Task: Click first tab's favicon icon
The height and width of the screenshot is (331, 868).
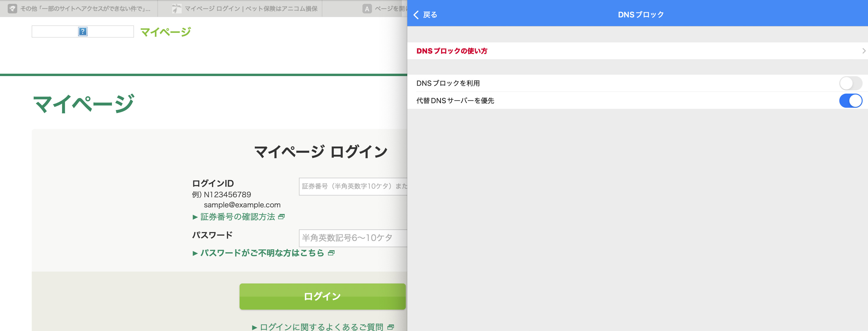Action: point(12,9)
